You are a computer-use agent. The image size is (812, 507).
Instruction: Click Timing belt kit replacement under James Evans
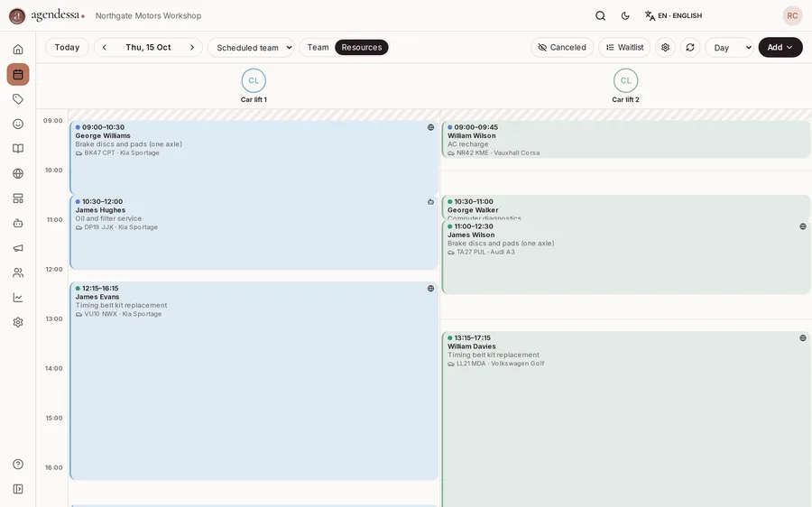[x=121, y=306]
